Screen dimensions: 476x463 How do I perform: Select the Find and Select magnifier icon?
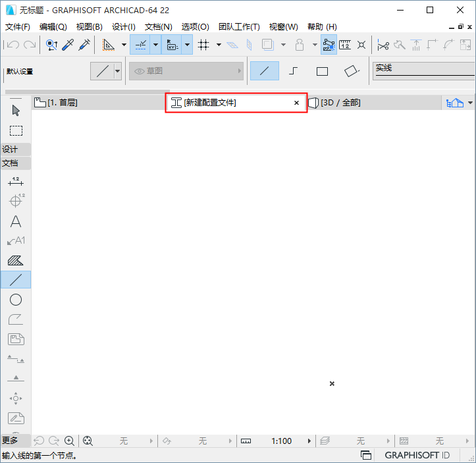pos(51,45)
